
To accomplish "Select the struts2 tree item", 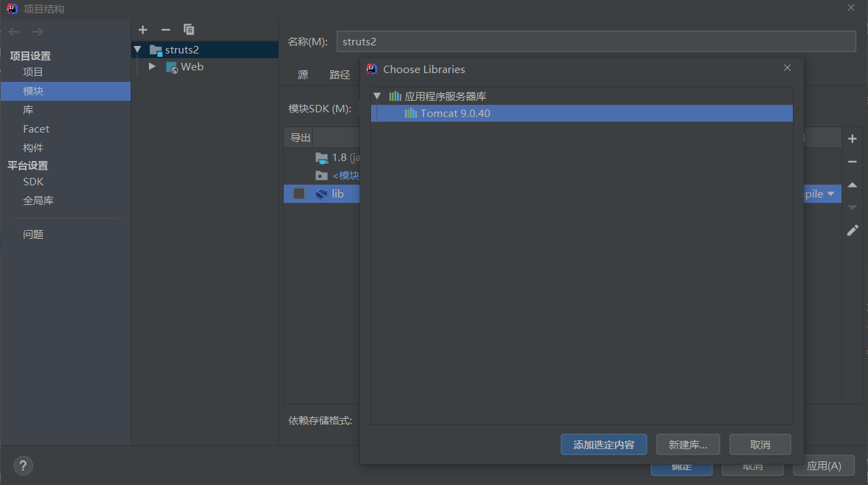I will tap(204, 50).
